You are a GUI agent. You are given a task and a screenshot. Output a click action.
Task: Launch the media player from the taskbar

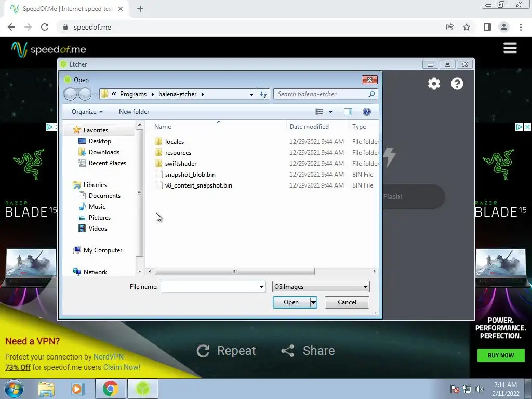[x=77, y=389]
